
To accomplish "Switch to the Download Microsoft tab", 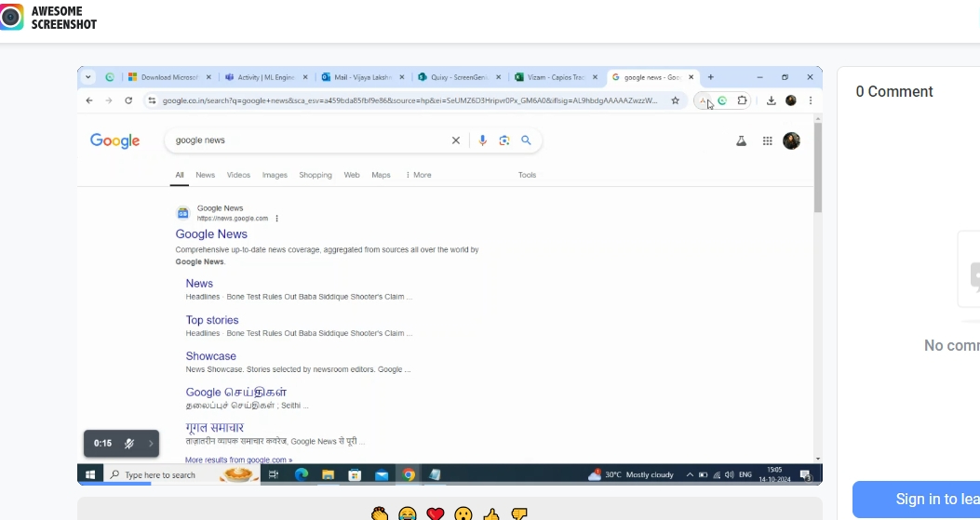I will click(x=168, y=77).
